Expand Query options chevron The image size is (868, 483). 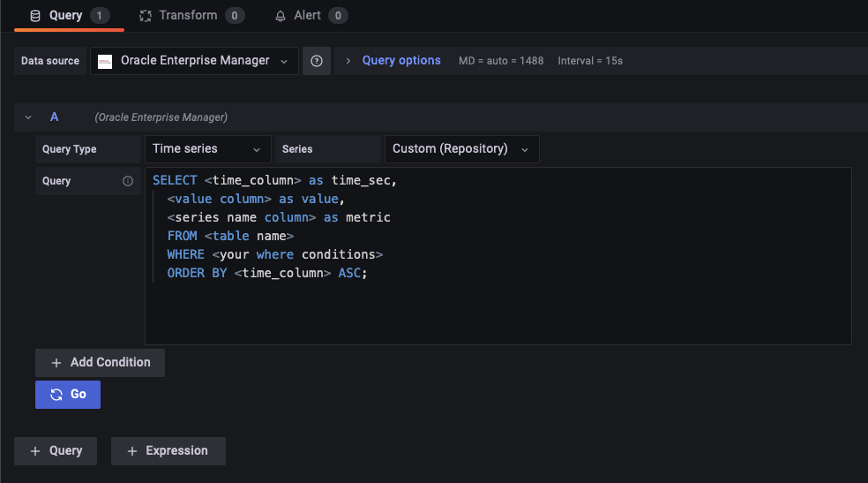click(348, 61)
